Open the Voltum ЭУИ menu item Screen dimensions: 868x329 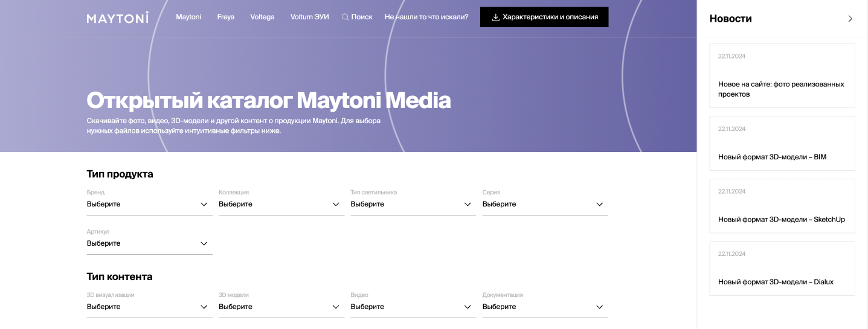[x=309, y=17]
